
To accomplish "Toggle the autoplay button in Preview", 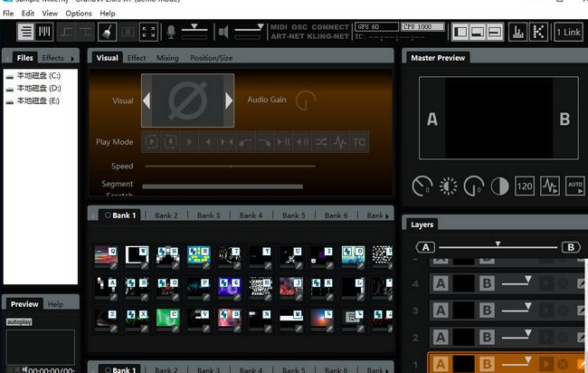I will (19, 322).
